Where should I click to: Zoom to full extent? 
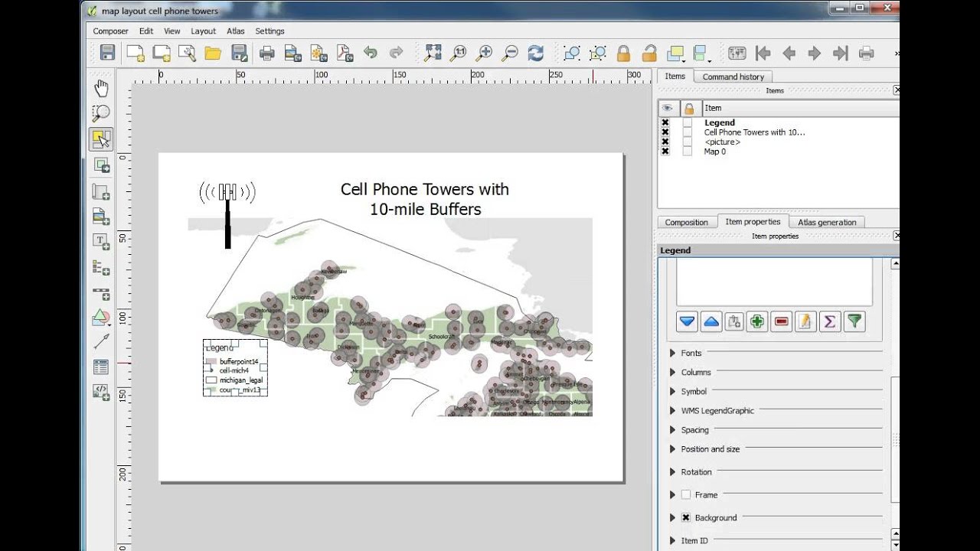pos(433,53)
